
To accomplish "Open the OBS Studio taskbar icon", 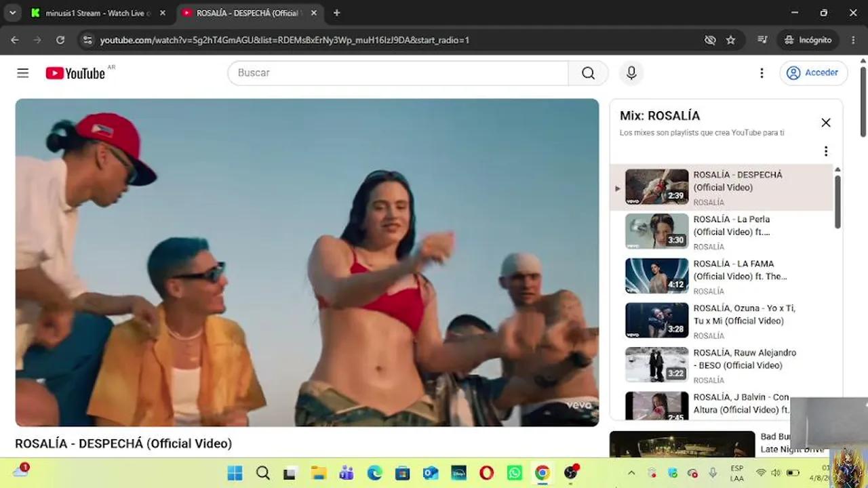I will [x=571, y=472].
